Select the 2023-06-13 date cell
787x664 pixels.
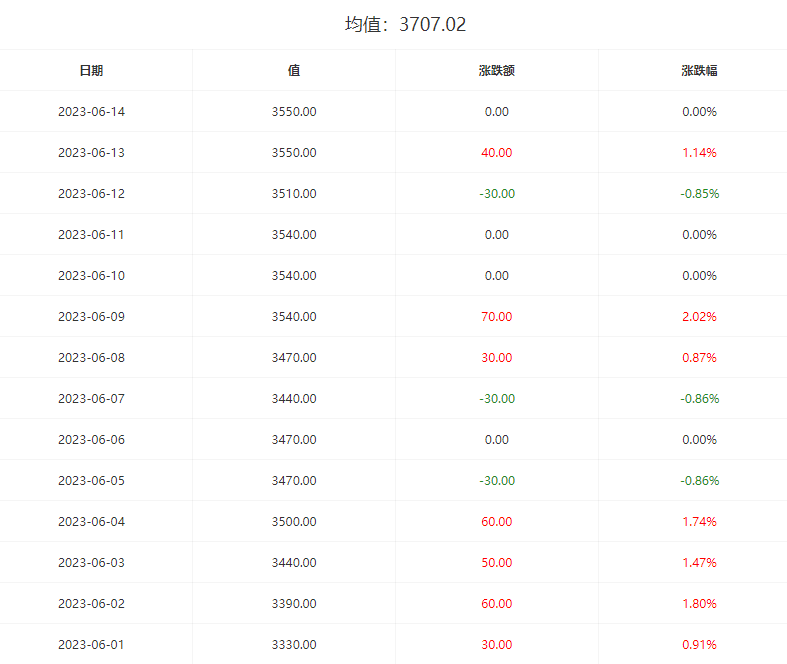tap(91, 153)
